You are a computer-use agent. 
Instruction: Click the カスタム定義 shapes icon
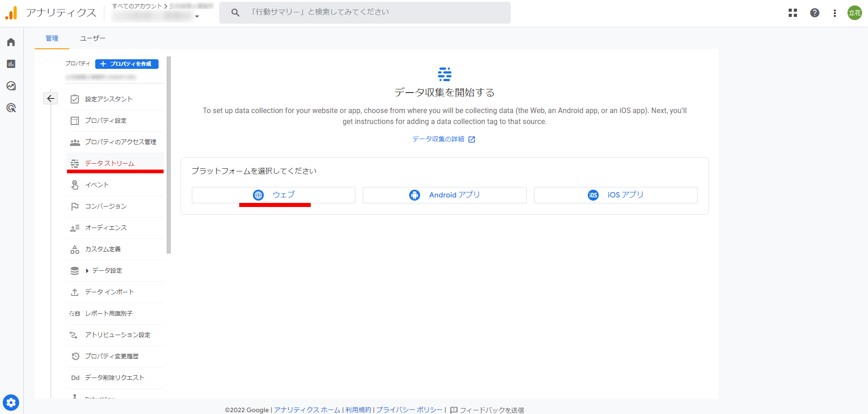[x=75, y=249]
